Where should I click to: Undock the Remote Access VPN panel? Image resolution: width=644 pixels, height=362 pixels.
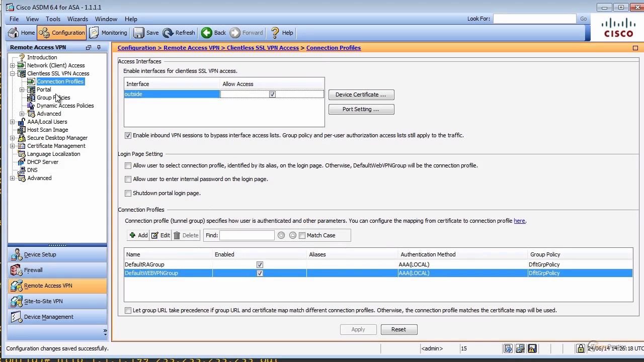point(89,47)
